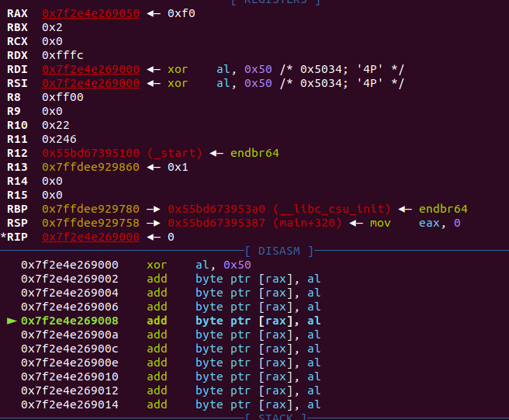
Task: Select the underlined RDI register address
Action: click(x=91, y=69)
